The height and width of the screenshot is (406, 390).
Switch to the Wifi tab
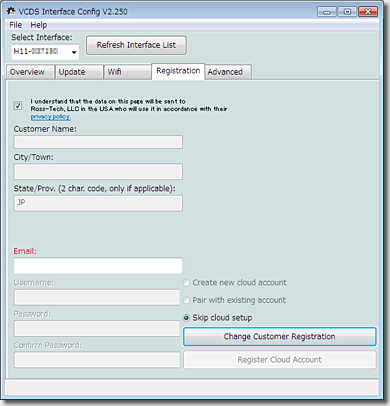[x=128, y=72]
